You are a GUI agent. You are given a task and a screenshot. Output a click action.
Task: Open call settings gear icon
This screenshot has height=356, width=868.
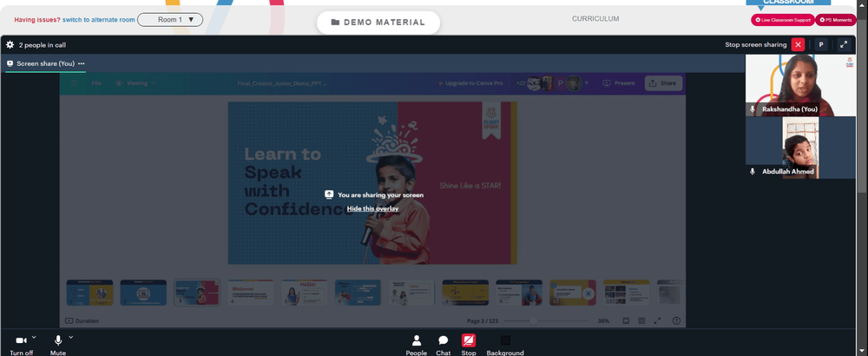point(10,45)
